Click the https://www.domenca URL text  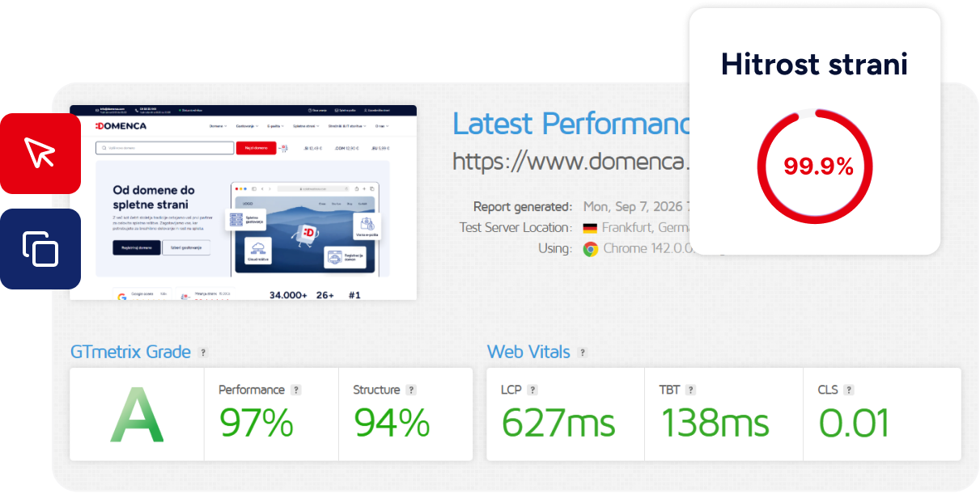(x=571, y=162)
